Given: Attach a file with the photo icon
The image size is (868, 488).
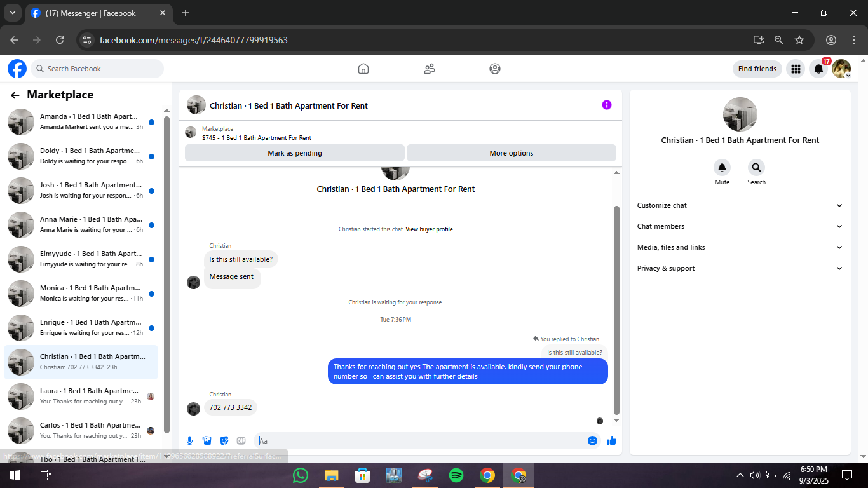Looking at the screenshot, I should pyautogui.click(x=207, y=440).
